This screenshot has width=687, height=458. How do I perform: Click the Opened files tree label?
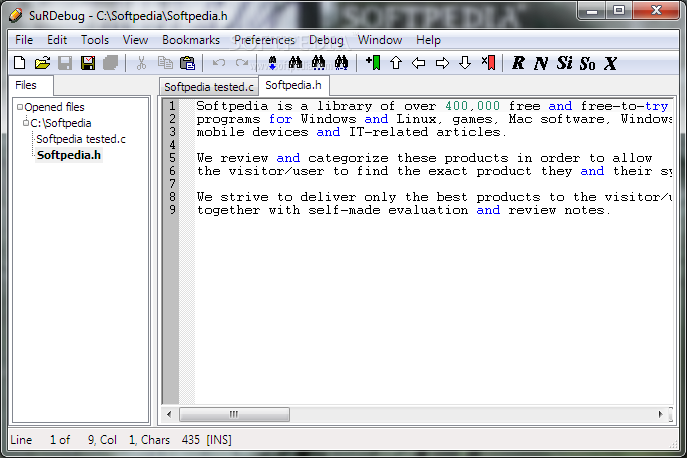click(x=54, y=107)
